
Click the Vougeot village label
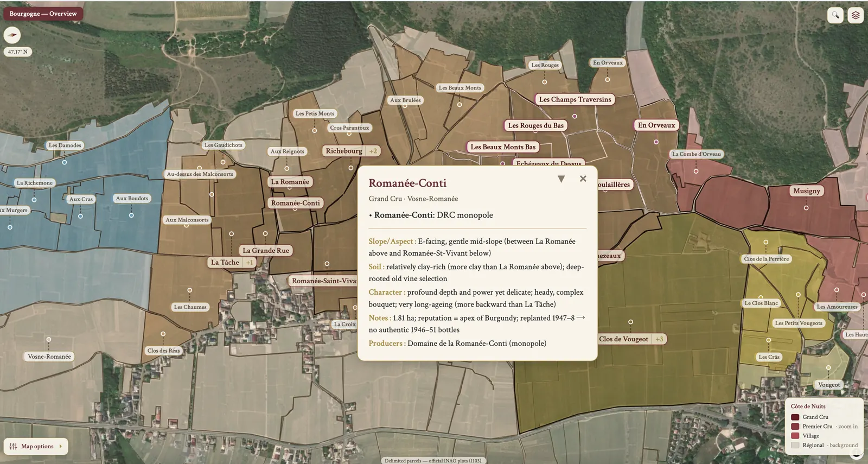click(829, 385)
